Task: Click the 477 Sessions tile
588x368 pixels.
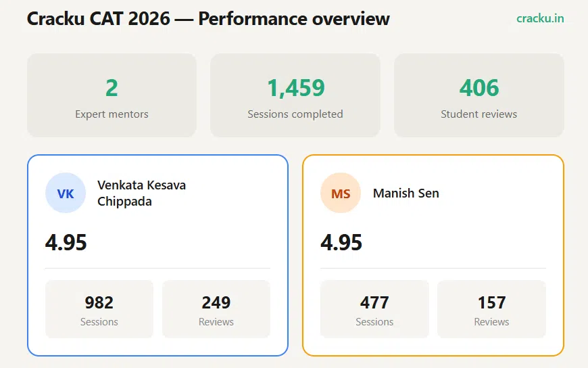Action: tap(374, 309)
